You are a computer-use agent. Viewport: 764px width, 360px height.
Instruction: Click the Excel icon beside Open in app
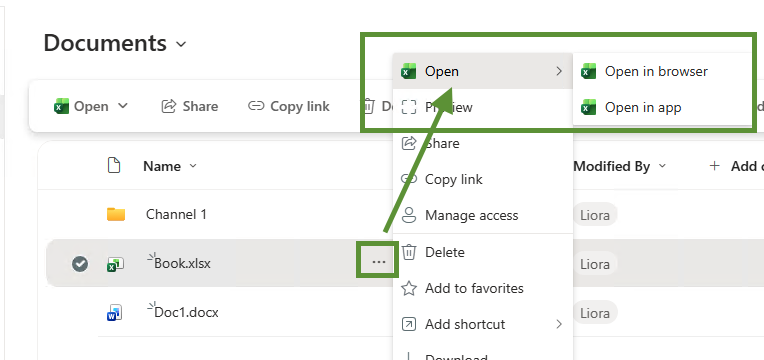click(x=589, y=107)
